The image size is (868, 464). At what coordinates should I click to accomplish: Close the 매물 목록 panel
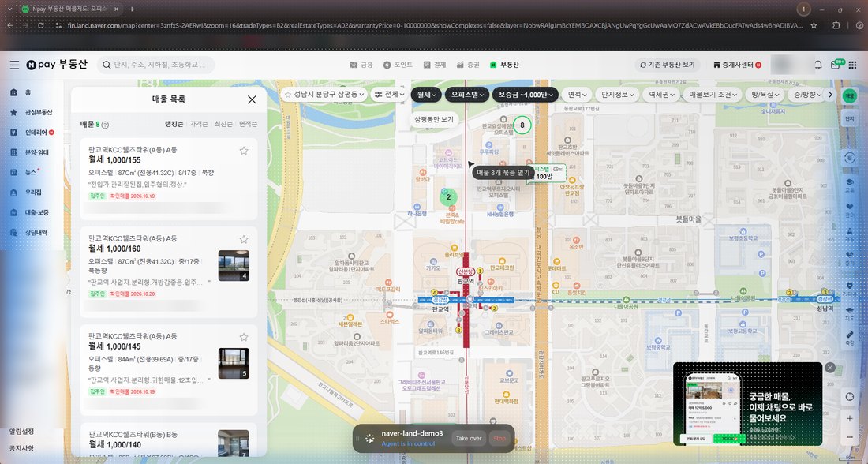252,99
